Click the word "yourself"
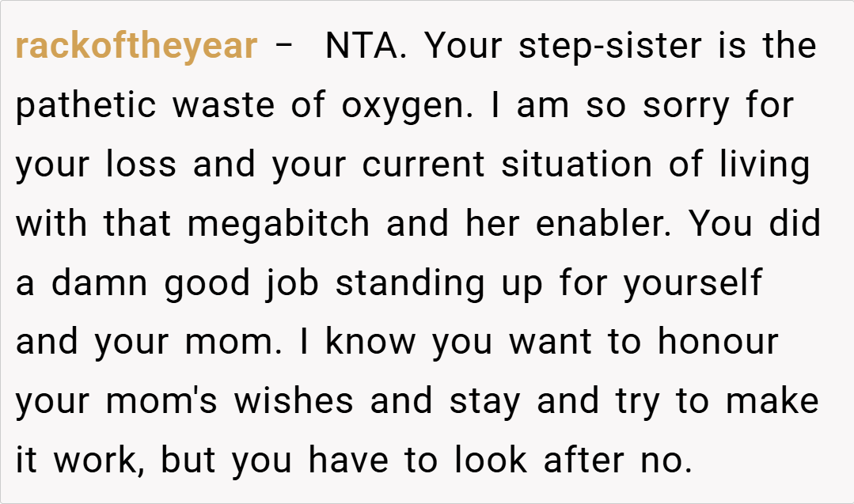This screenshot has height=504, width=854. pos(693,283)
